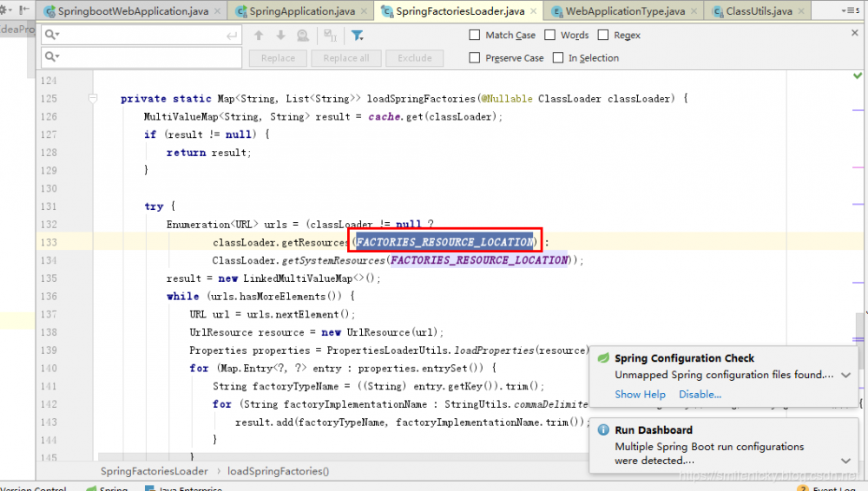868x491 pixels.
Task: Go to previous search occurrence arrow
Action: tap(259, 36)
